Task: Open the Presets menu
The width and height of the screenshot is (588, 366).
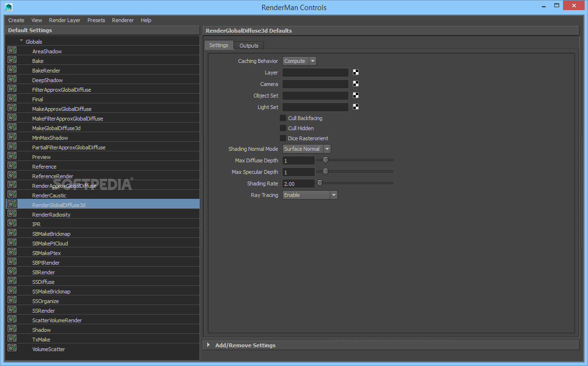Action: (96, 20)
